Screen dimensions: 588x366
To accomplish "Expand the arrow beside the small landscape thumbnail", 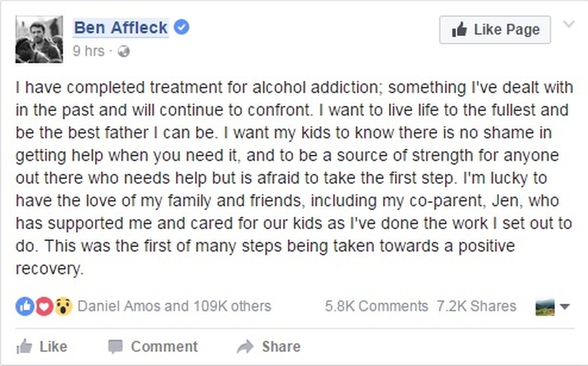I will pyautogui.click(x=565, y=306).
